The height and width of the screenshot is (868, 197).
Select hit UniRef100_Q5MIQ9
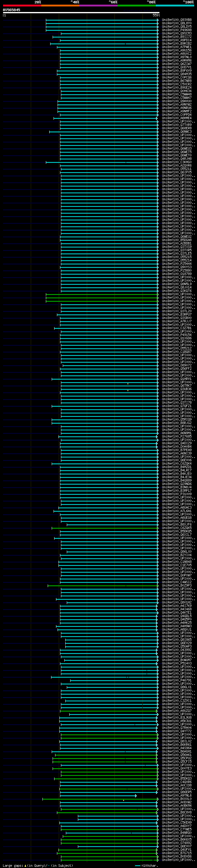(176, 420)
